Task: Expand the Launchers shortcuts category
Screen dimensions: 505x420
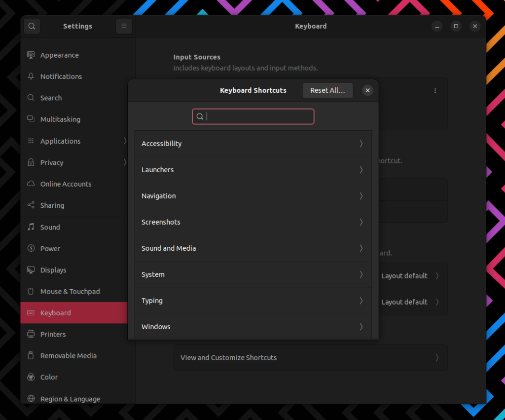Action: [253, 170]
